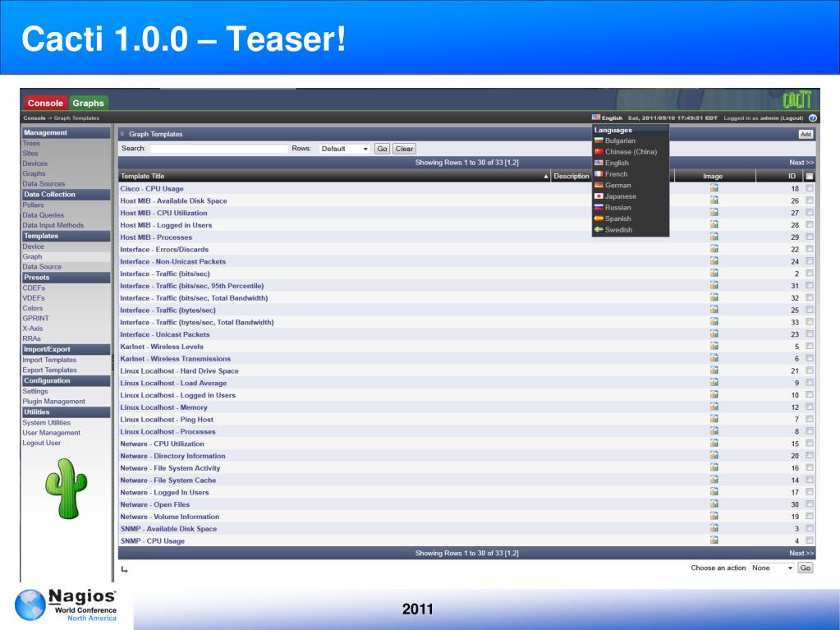
Task: Open Colors under Presets in the sidebar
Action: tap(33, 308)
